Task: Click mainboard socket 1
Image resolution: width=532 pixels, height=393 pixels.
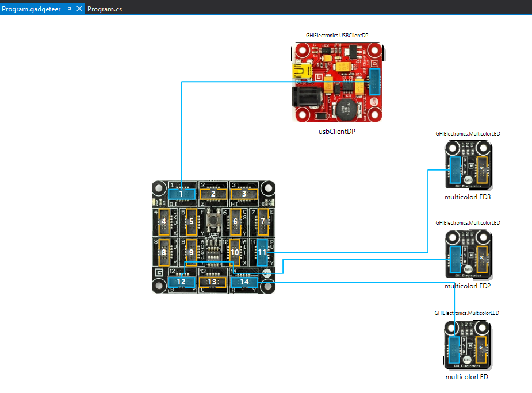Action: point(181,194)
